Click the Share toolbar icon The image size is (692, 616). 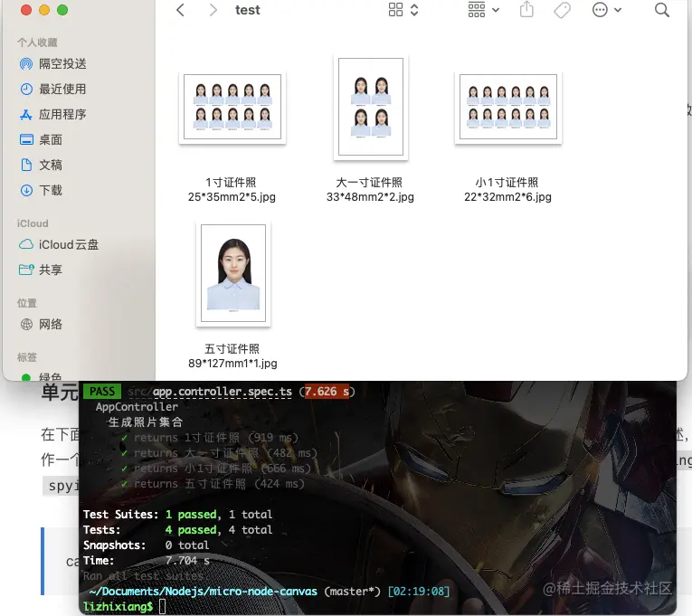tap(526, 9)
